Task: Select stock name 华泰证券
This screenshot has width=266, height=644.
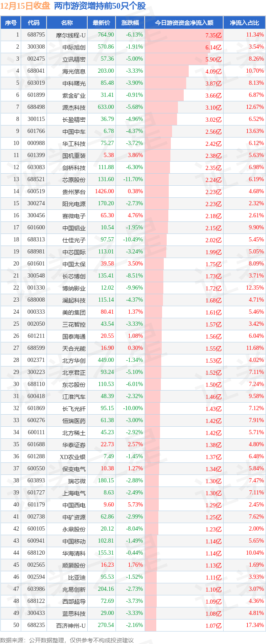Action: [x=74, y=445]
